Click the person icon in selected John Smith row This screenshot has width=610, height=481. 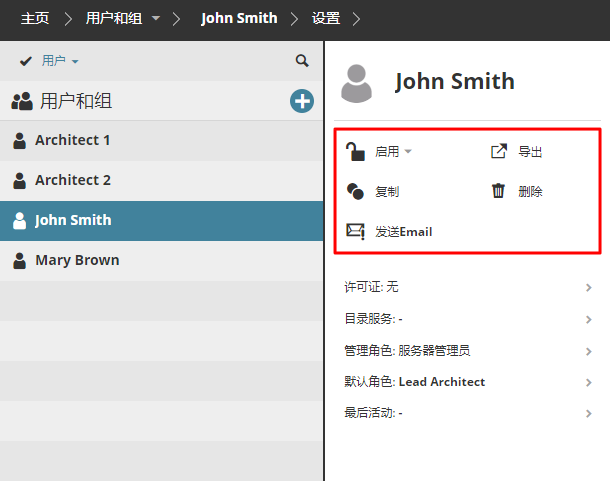click(x=19, y=221)
